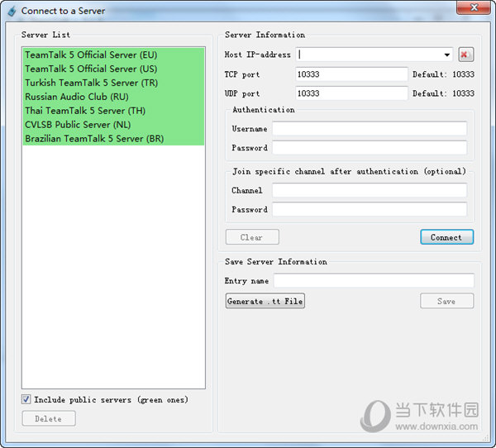Click the red X delete host icon
496x448 pixels.
point(466,55)
